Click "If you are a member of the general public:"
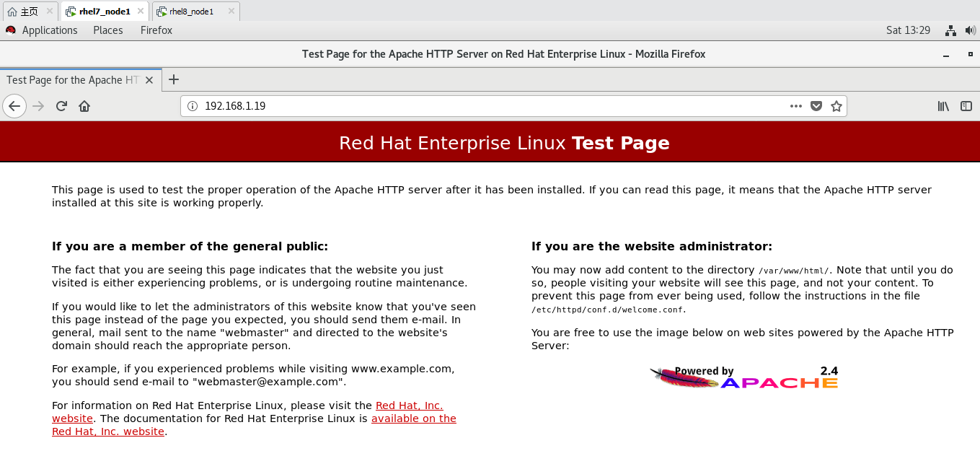Viewport: 980px width, 469px height. [x=190, y=246]
